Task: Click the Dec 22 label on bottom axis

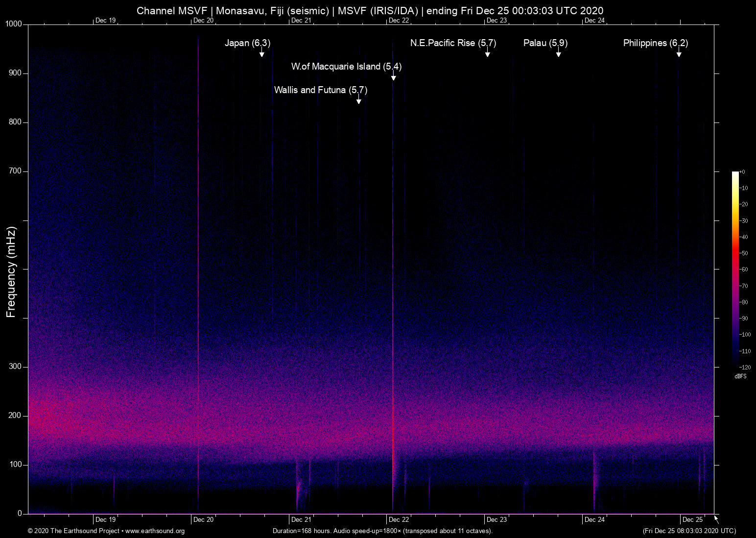Action: coord(399,520)
